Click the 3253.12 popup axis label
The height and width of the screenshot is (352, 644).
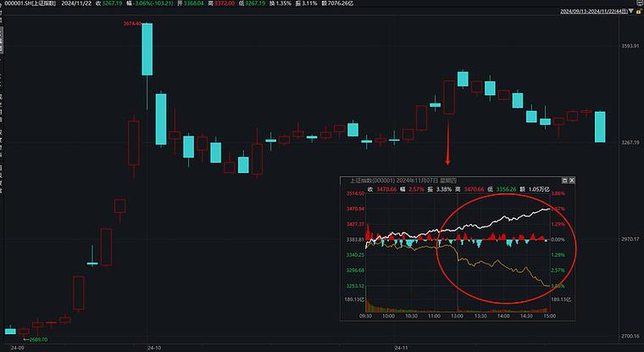click(x=355, y=286)
